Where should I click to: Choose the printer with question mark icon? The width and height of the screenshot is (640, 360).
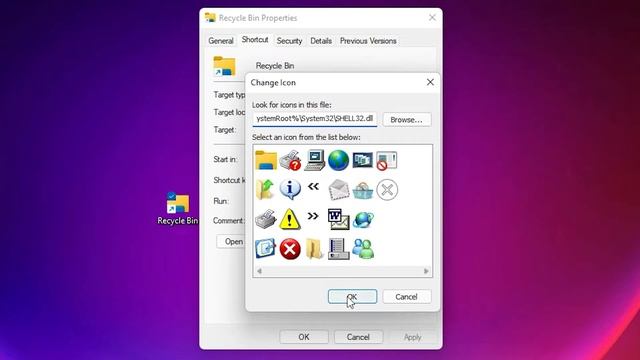click(x=290, y=160)
